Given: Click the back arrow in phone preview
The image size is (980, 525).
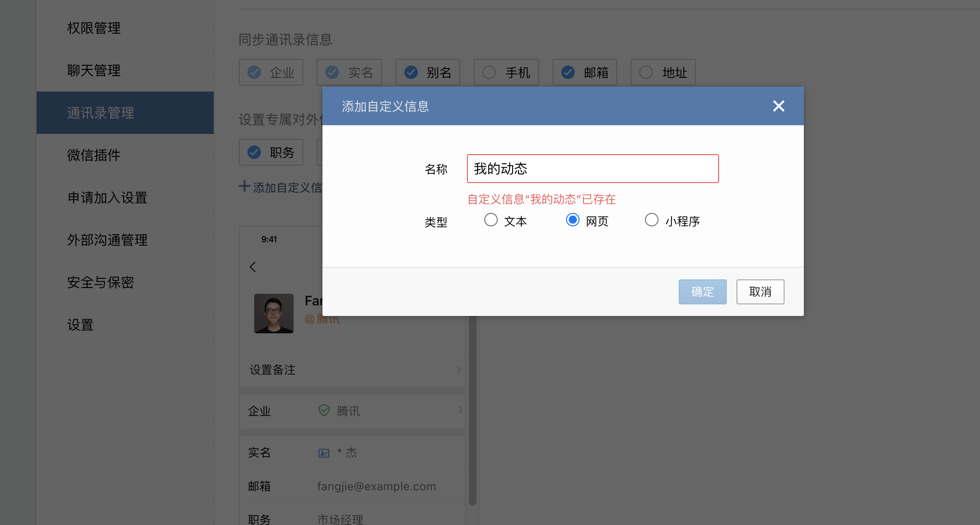Looking at the screenshot, I should click(x=253, y=267).
